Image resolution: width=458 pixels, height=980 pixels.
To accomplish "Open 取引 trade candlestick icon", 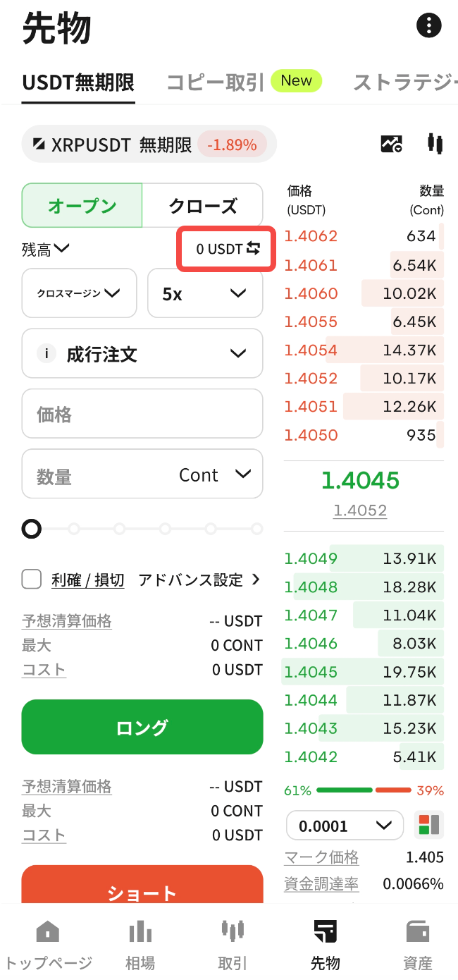I will pos(233,931).
